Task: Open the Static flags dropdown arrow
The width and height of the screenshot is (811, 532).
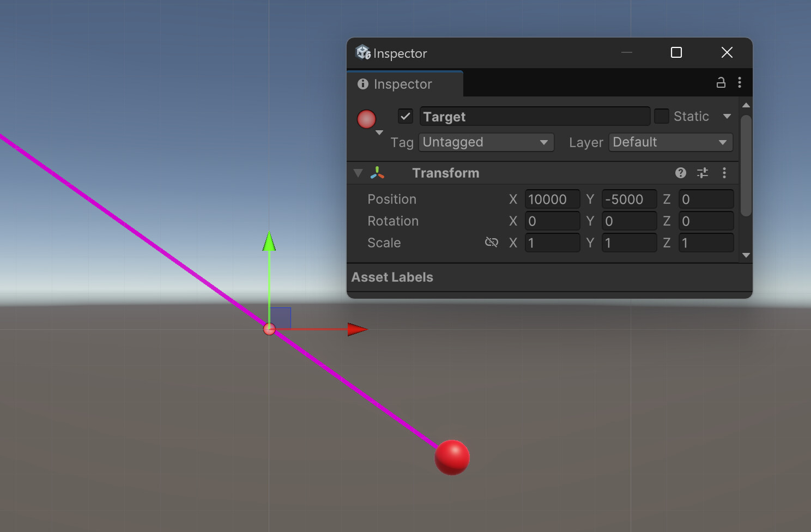Action: (x=727, y=116)
